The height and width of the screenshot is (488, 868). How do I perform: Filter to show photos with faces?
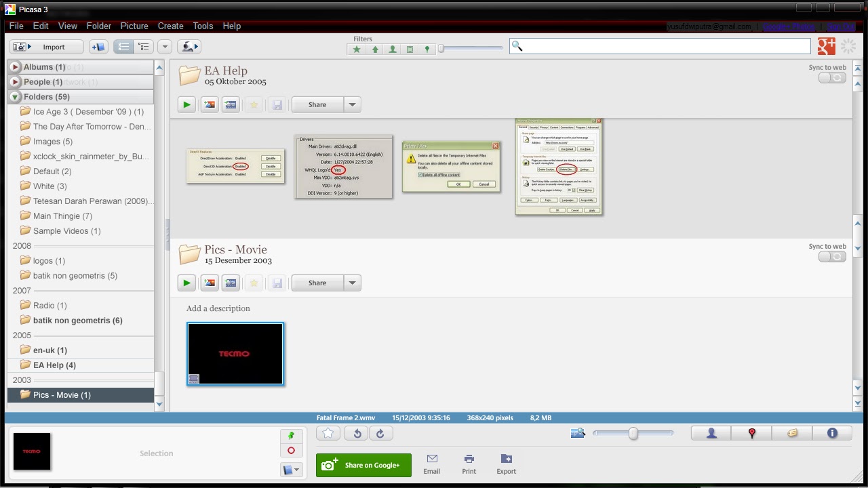click(392, 49)
